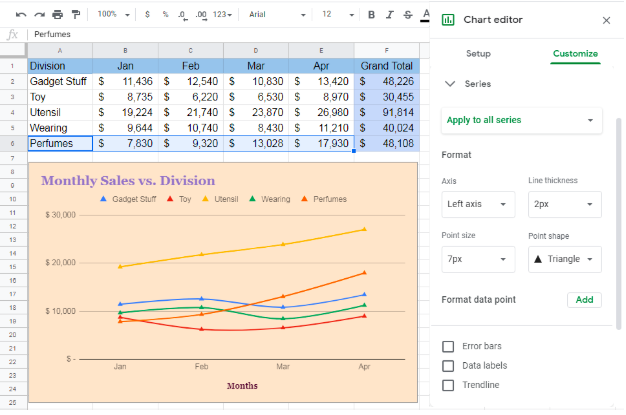Screen dimensions: 626x415
Task: Click the fx formula icon
Action: point(12,34)
